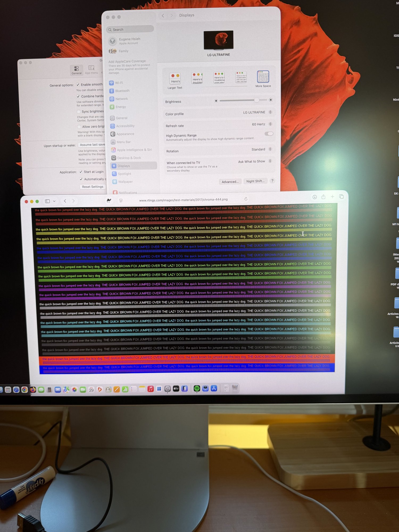Show Safari tab overview icon

342,197
